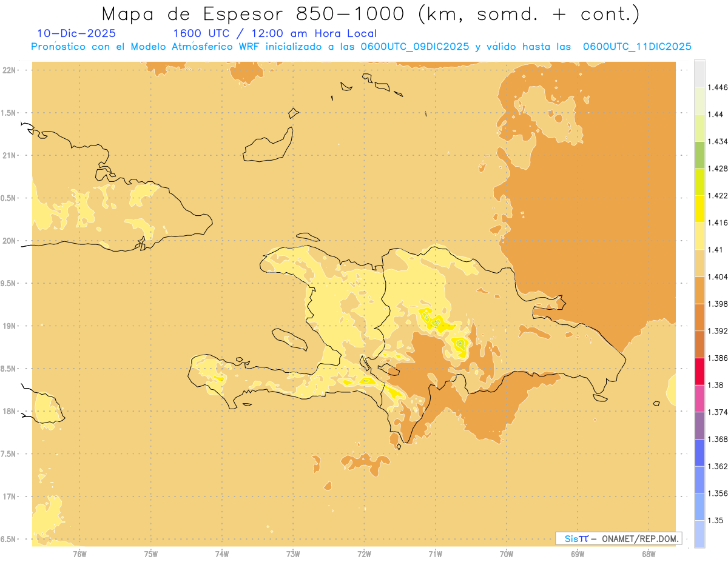Click the longitude label '76W'
Viewport: 728px width, 562px height.
click(x=79, y=554)
